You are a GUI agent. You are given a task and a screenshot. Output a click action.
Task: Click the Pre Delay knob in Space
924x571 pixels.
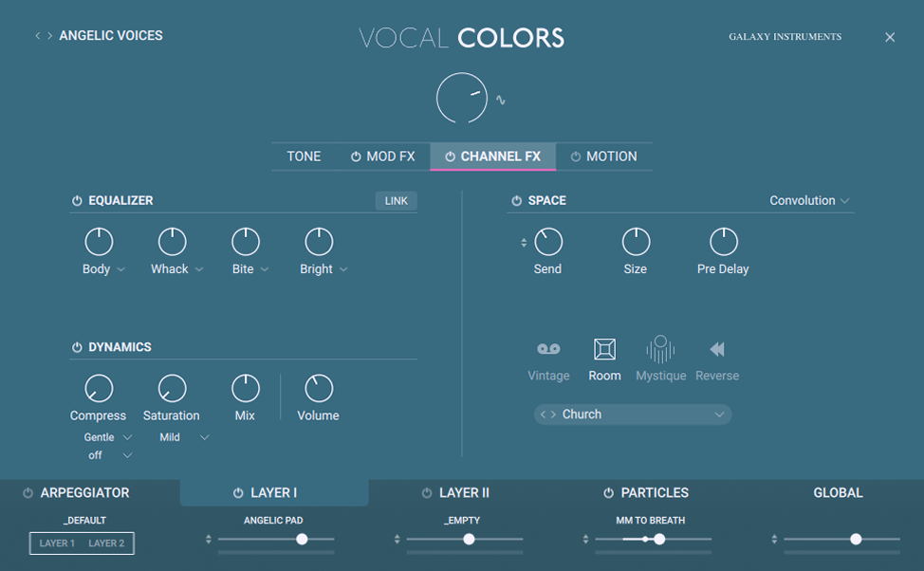pos(723,241)
